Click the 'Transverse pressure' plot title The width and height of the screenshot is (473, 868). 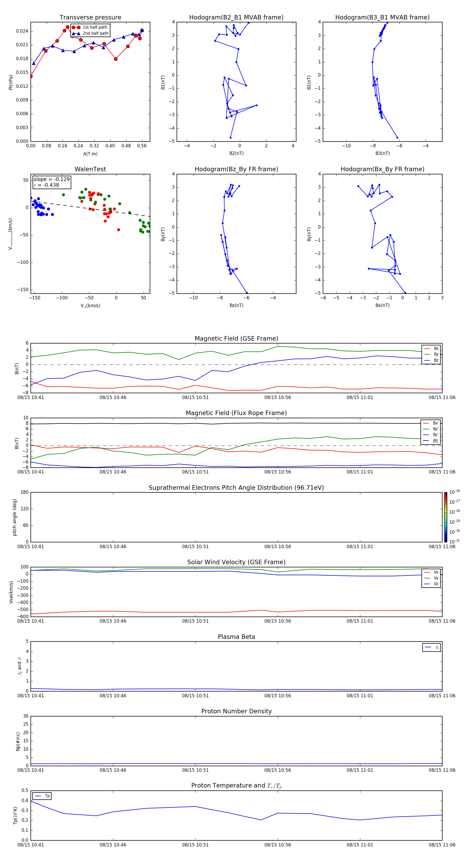(90, 17)
